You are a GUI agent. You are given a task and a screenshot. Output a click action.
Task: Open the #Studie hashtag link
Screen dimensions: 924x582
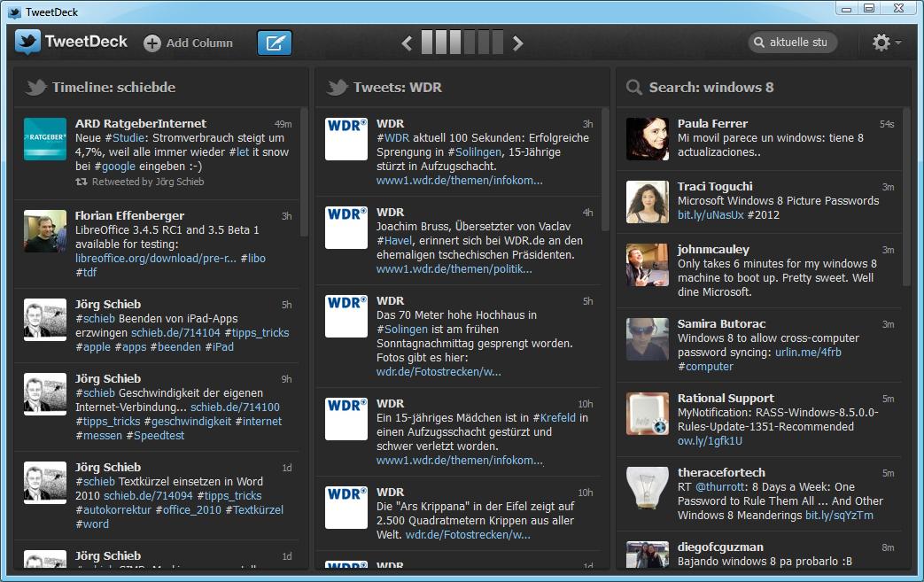tap(125, 138)
